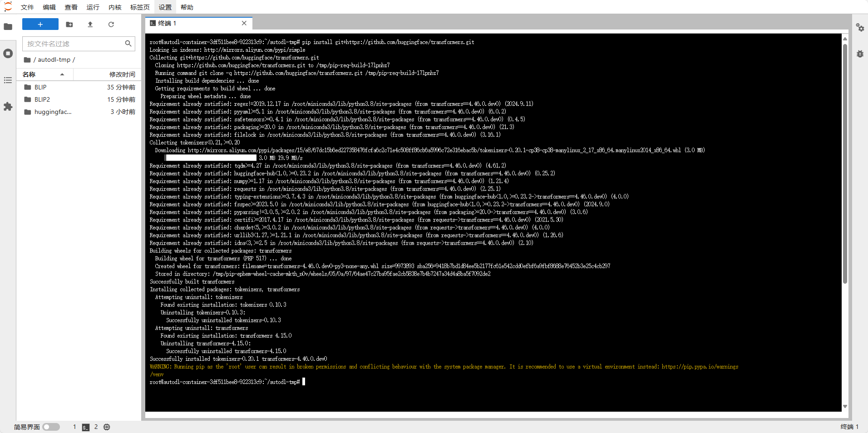Select the BLIP folder

(79, 87)
